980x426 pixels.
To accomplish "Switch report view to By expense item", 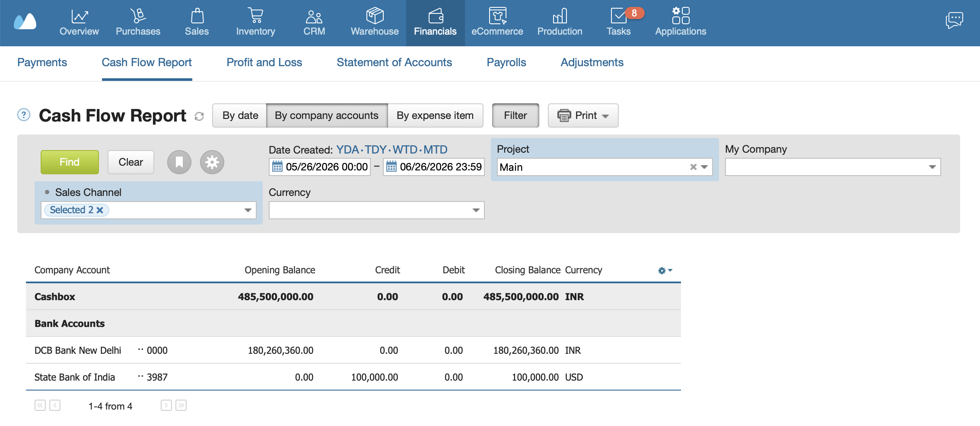I will coord(435,115).
